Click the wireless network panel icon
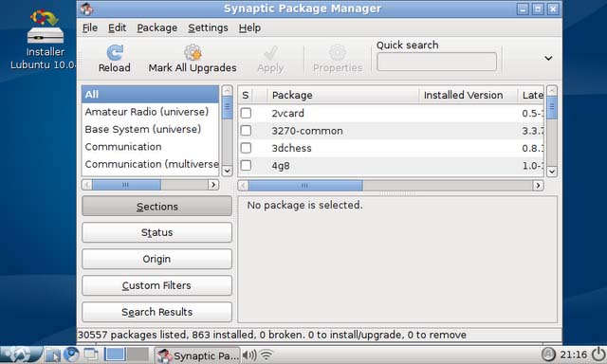The image size is (607, 364). coord(267,355)
